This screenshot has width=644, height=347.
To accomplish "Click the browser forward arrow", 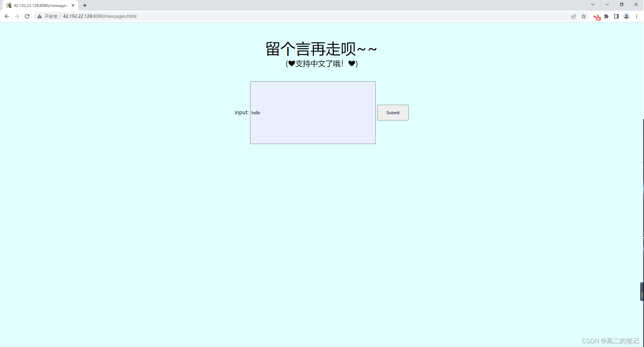I will click(17, 16).
